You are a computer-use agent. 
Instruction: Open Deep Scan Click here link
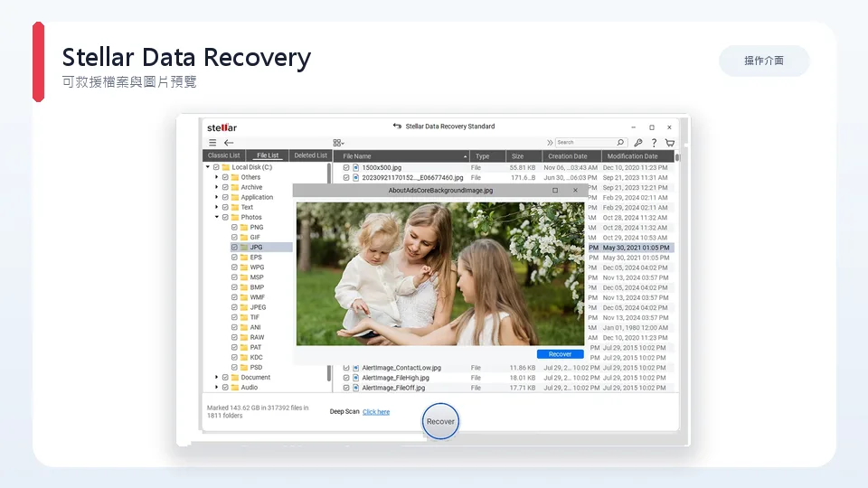[x=376, y=412]
